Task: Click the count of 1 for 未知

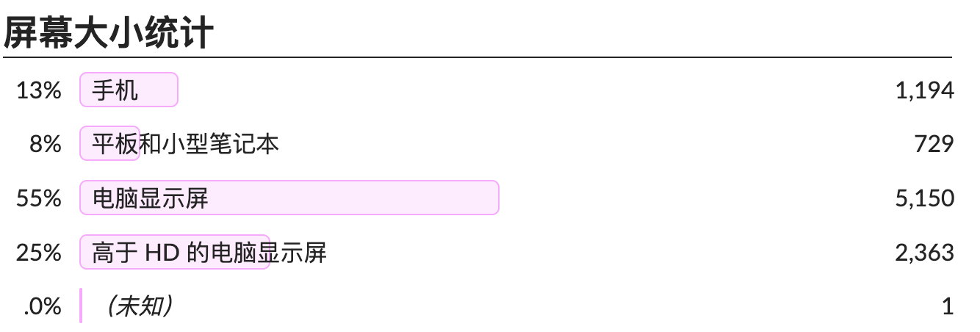Action: tap(948, 306)
